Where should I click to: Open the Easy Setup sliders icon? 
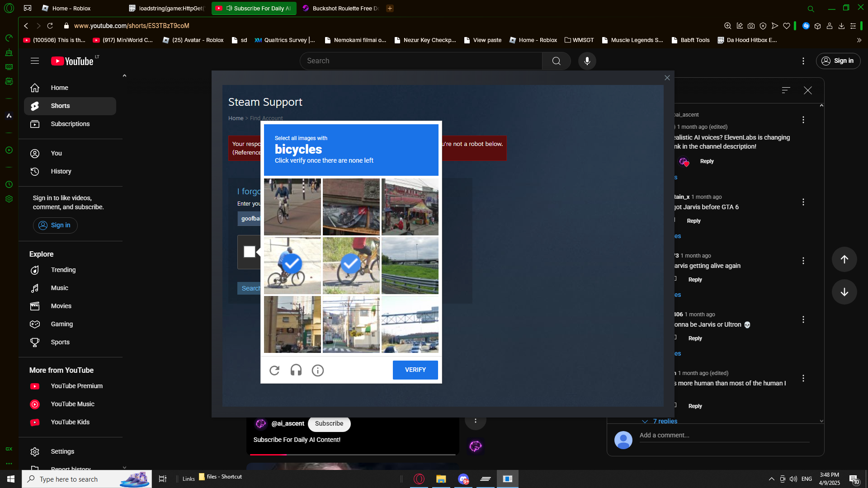pyautogui.click(x=853, y=26)
